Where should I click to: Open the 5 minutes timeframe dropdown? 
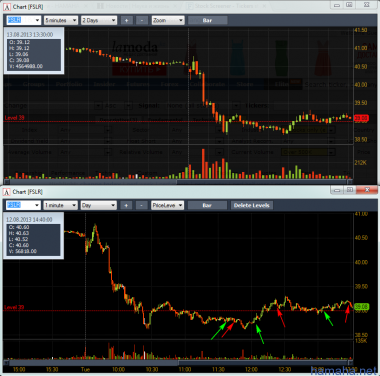point(61,20)
